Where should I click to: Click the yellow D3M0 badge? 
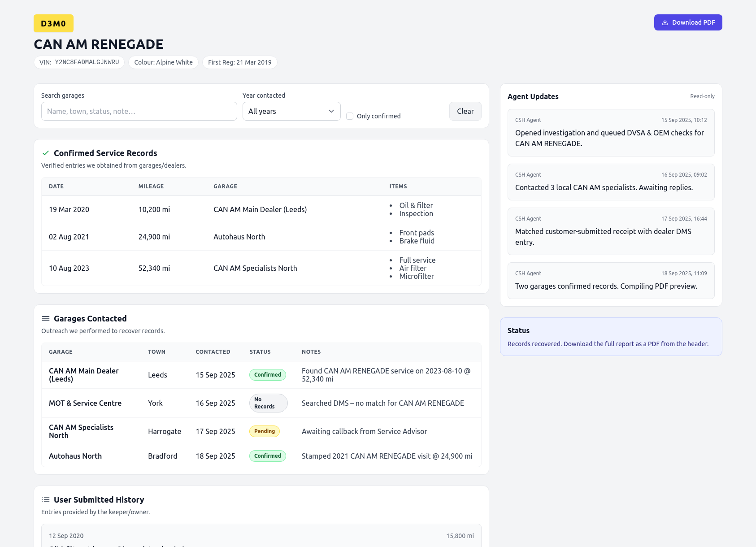tap(53, 23)
